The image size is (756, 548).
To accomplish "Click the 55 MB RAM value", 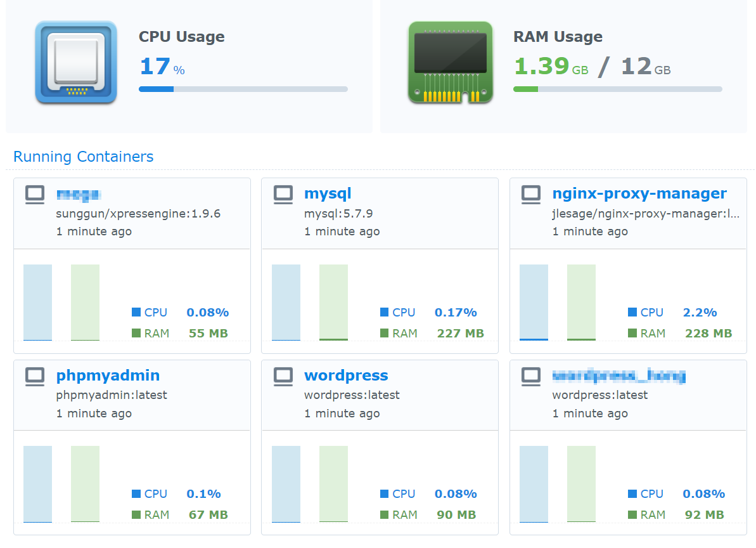I will tap(208, 334).
